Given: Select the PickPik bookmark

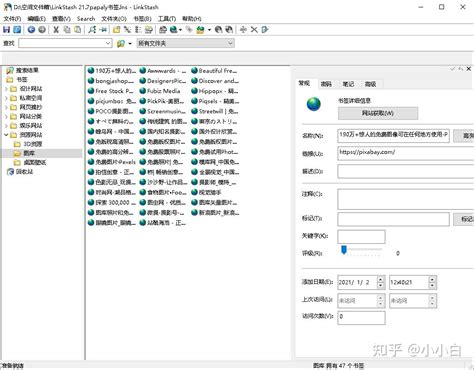Looking at the screenshot, I should [162, 101].
